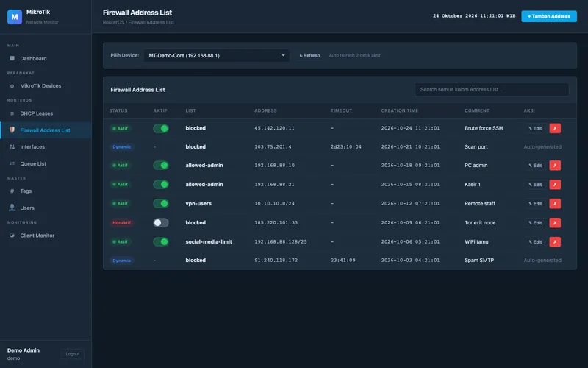Click the ADDRESS column header

pyautogui.click(x=265, y=111)
